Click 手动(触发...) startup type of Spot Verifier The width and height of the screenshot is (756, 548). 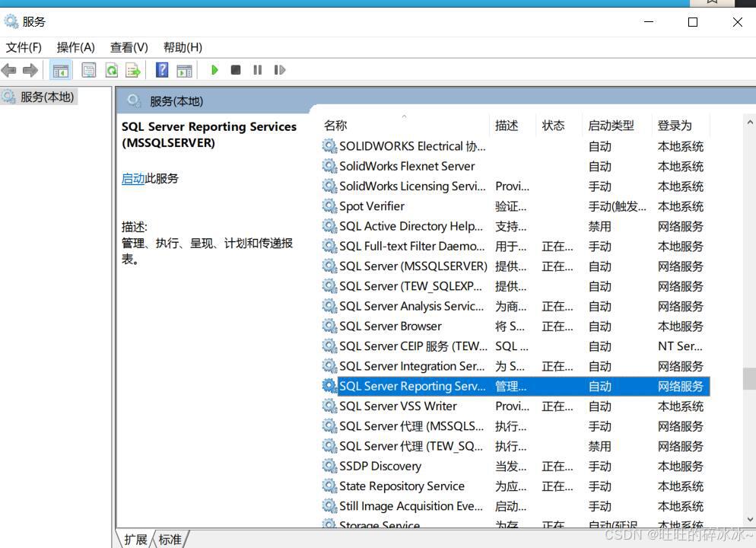click(617, 206)
